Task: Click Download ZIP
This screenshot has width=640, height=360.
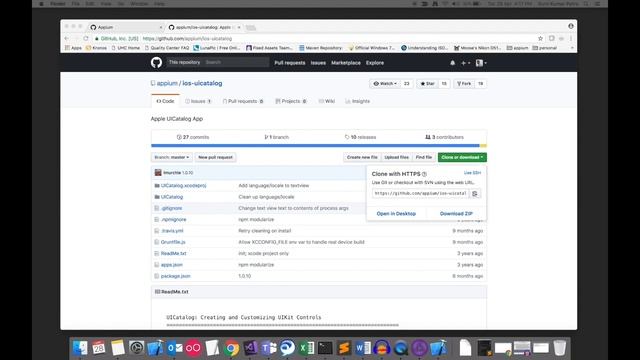Action: (x=456, y=213)
